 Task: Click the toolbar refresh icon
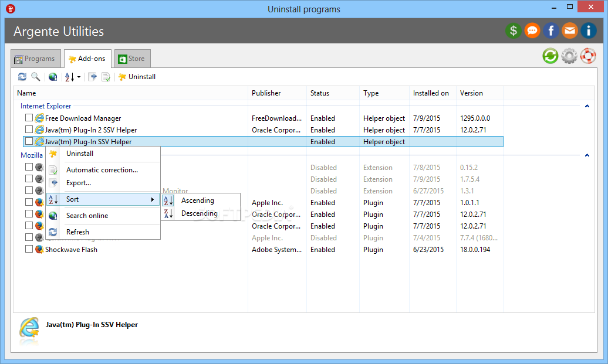click(x=22, y=77)
